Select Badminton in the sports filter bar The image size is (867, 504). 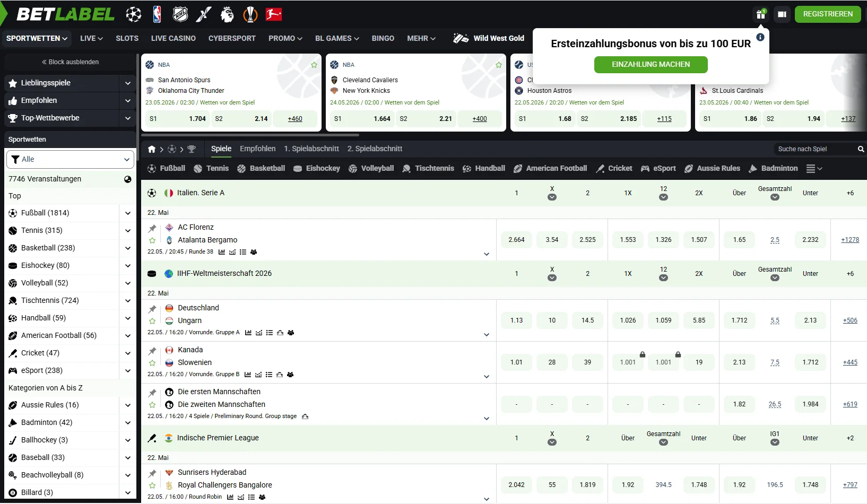[x=773, y=169]
